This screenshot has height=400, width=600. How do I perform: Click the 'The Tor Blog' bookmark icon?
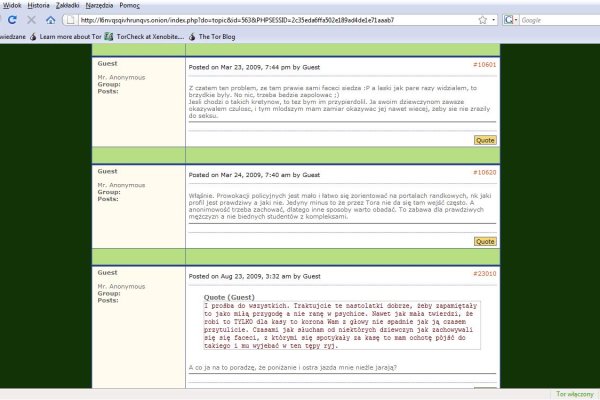coord(192,36)
